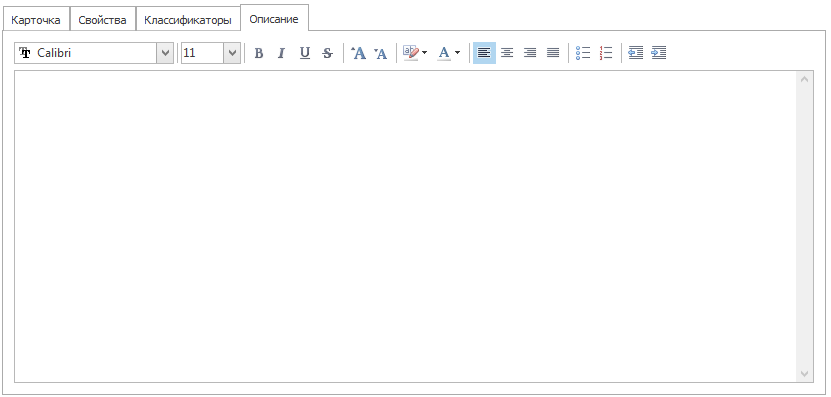Image resolution: width=831 pixels, height=397 pixels.
Task: Select the Описание tab
Action: [274, 19]
